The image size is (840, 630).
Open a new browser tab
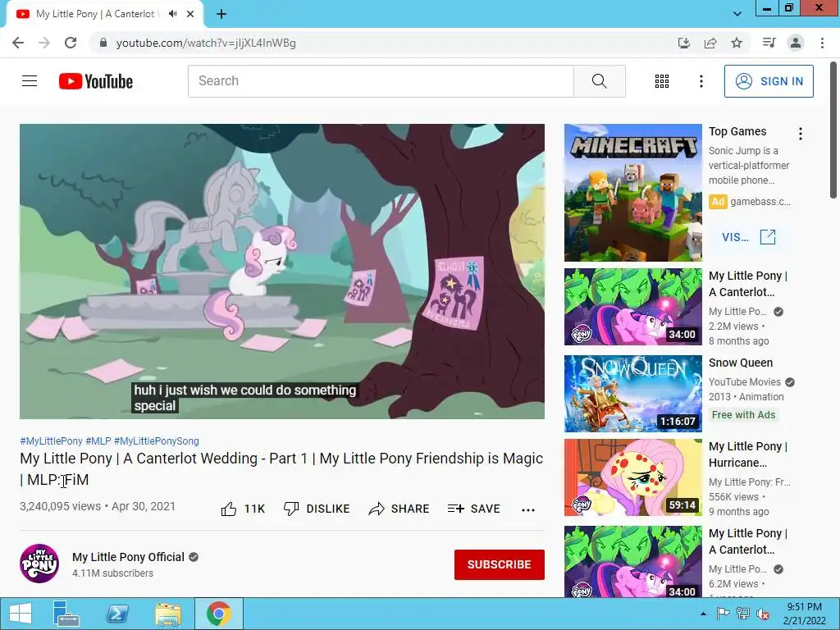click(x=221, y=15)
